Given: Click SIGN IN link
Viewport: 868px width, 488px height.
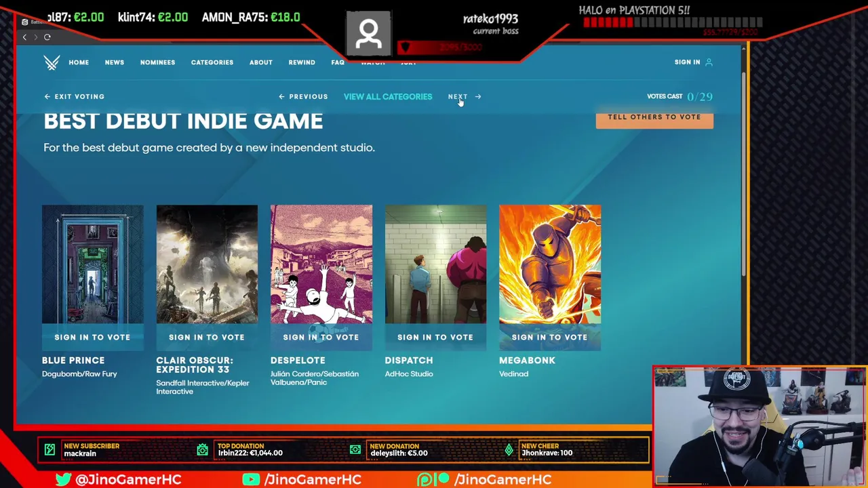Looking at the screenshot, I should click(x=687, y=62).
